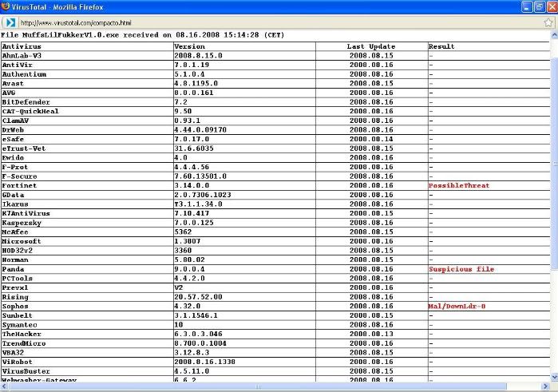The height and width of the screenshot is (392, 558).
Task: Click the 'Suspicious file' result for Panda
Action: 461,269
